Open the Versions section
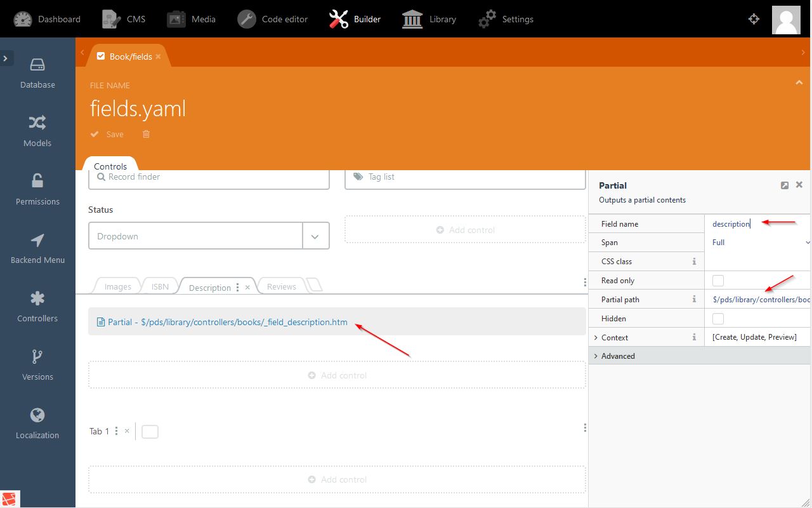This screenshot has height=508, width=812. [x=37, y=365]
